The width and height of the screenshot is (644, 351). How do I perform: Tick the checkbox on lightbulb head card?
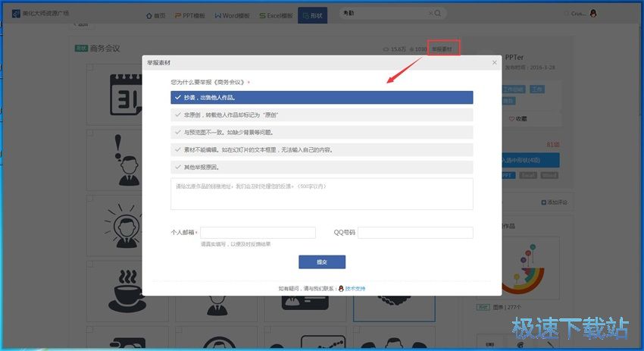click(90, 199)
